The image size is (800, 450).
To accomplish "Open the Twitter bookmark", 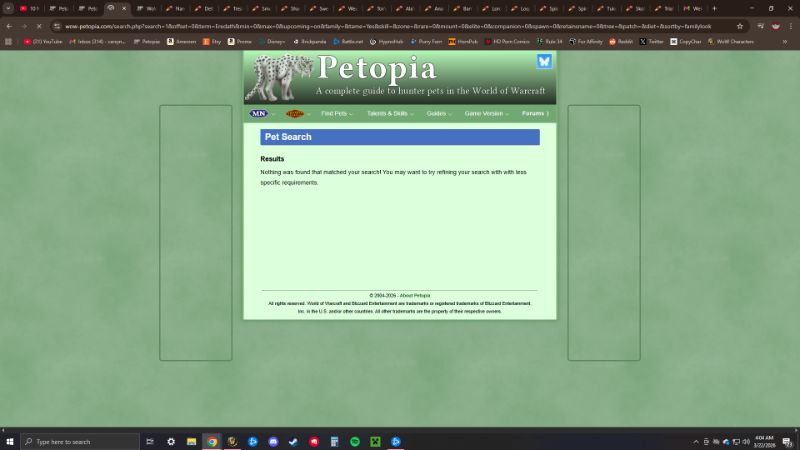I will pyautogui.click(x=652, y=42).
